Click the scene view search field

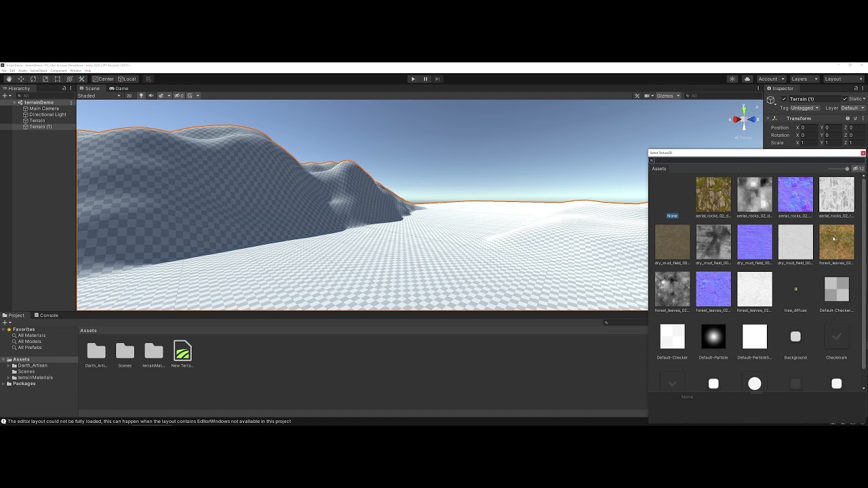[x=722, y=96]
